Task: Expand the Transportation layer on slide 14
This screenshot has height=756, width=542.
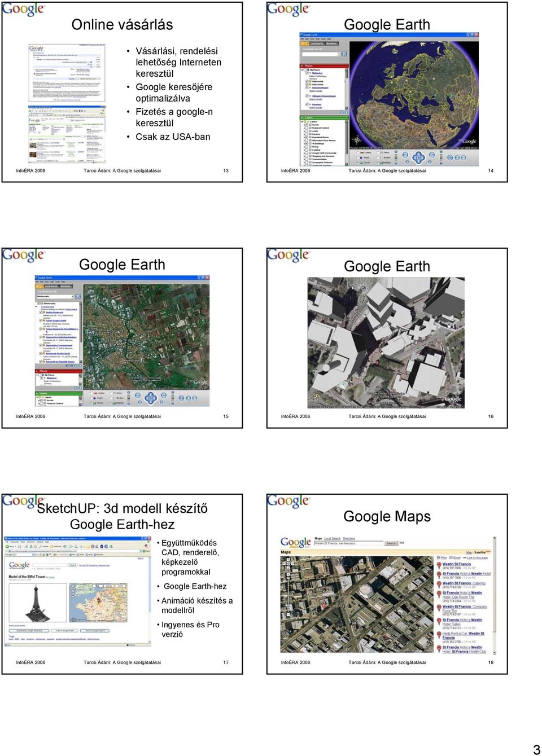Action: pos(304,159)
